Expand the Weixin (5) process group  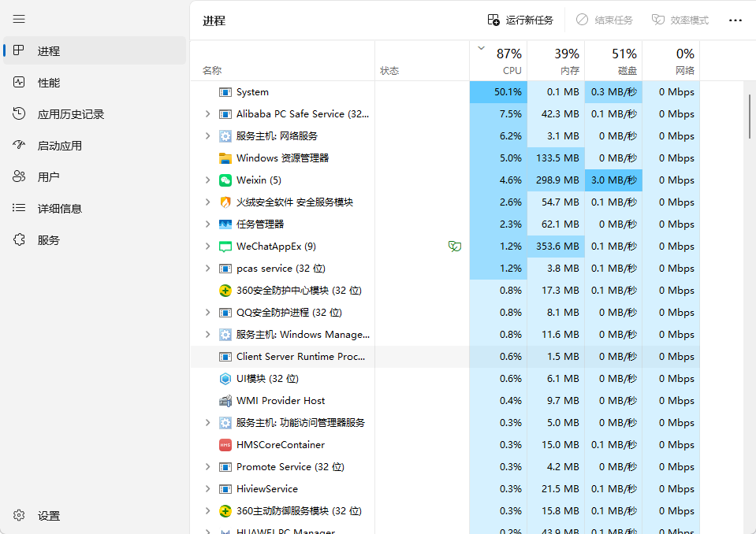[208, 180]
